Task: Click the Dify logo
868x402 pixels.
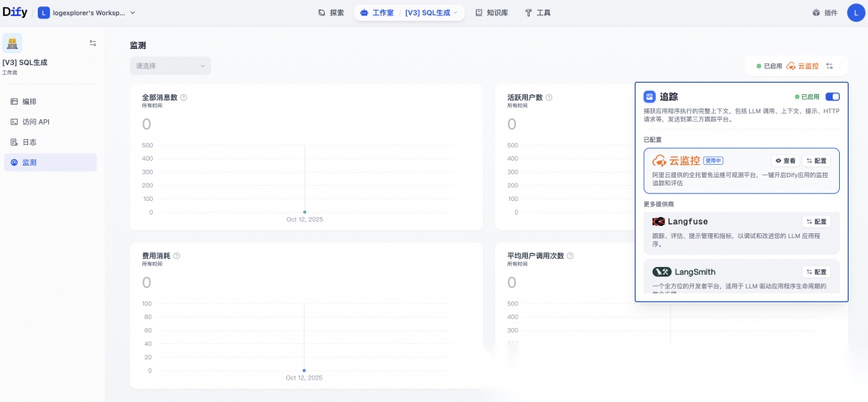Action: [x=14, y=12]
